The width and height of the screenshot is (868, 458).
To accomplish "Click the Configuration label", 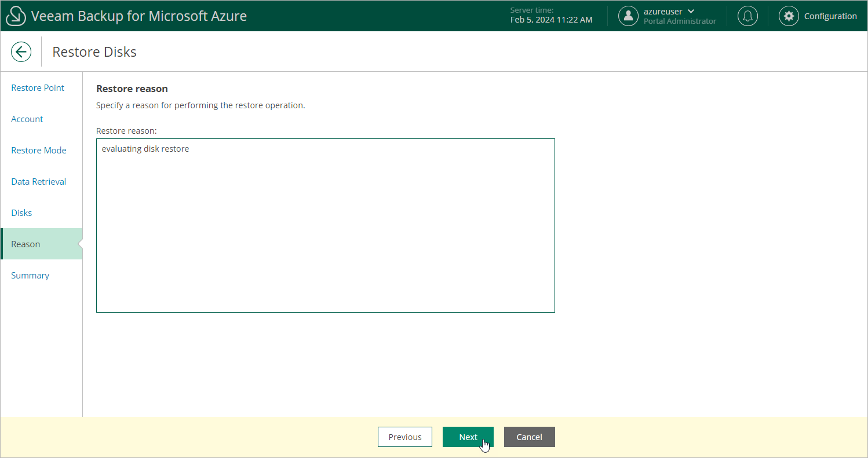I will (x=830, y=16).
